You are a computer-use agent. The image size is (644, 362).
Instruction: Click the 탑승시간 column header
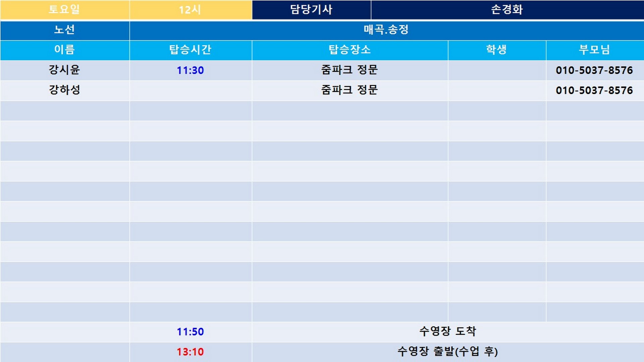[x=190, y=50]
